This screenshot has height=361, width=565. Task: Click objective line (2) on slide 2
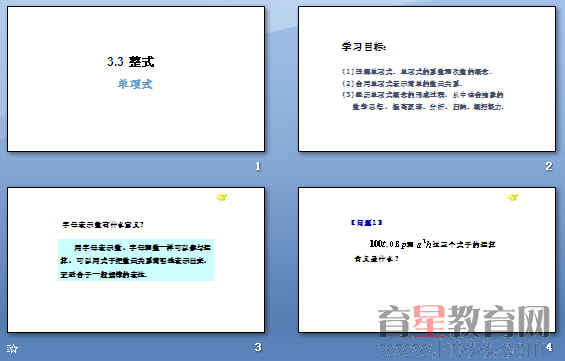pyautogui.click(x=402, y=84)
